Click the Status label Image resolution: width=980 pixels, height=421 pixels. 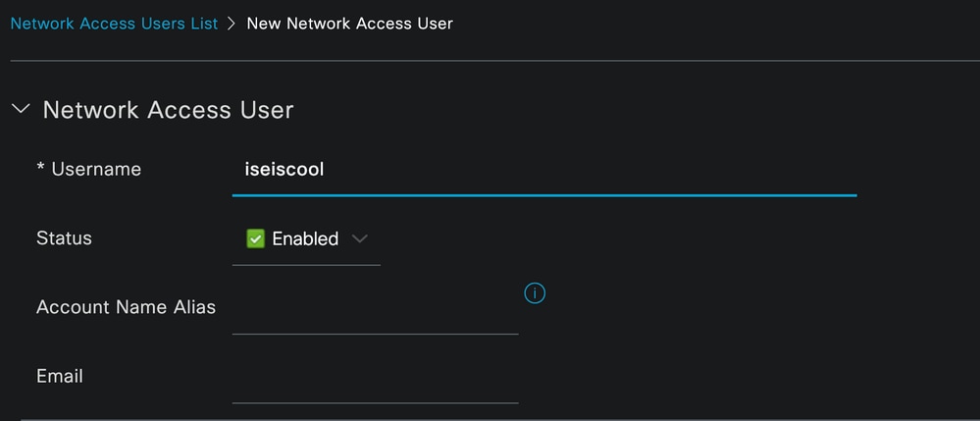click(64, 237)
